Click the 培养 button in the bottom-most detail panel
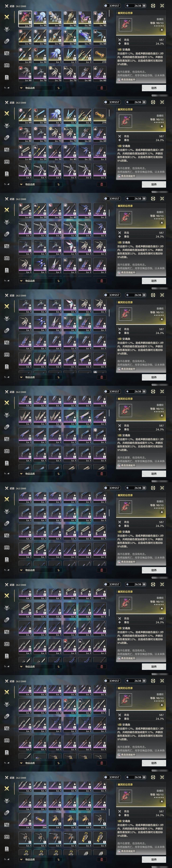This screenshot has width=172, height=868. (x=154, y=860)
